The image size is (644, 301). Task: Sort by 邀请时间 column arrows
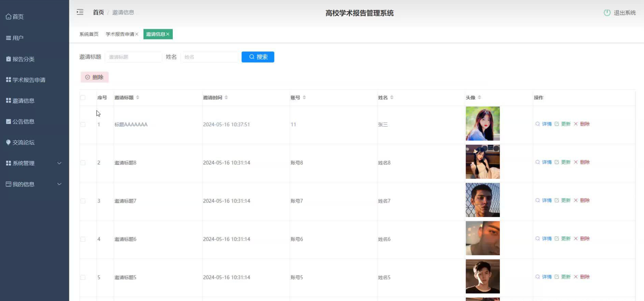click(x=226, y=97)
